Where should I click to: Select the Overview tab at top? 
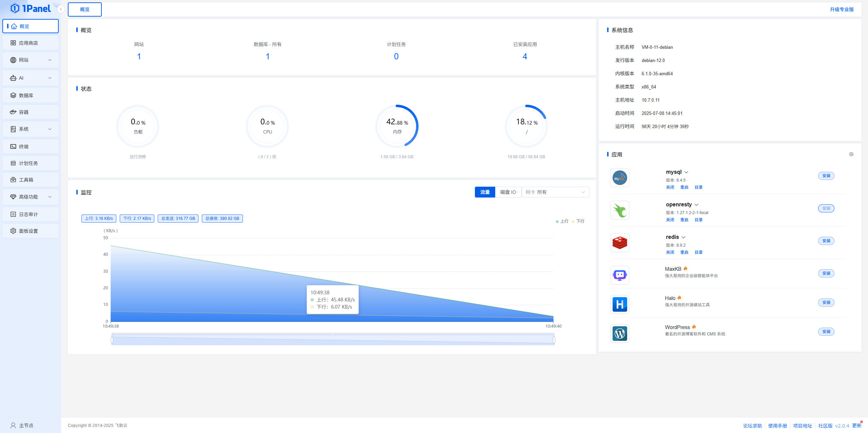point(84,9)
